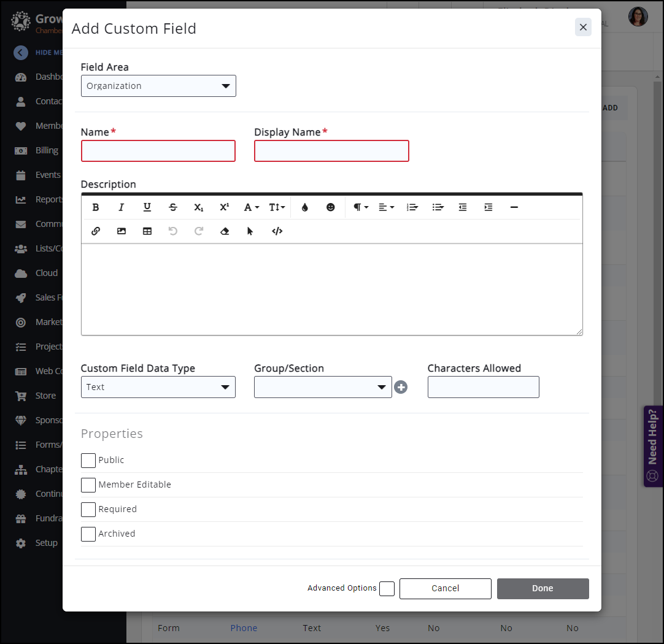This screenshot has height=644, width=664.
Task: Click the Sales Funnel rocket icon
Action: (x=21, y=298)
